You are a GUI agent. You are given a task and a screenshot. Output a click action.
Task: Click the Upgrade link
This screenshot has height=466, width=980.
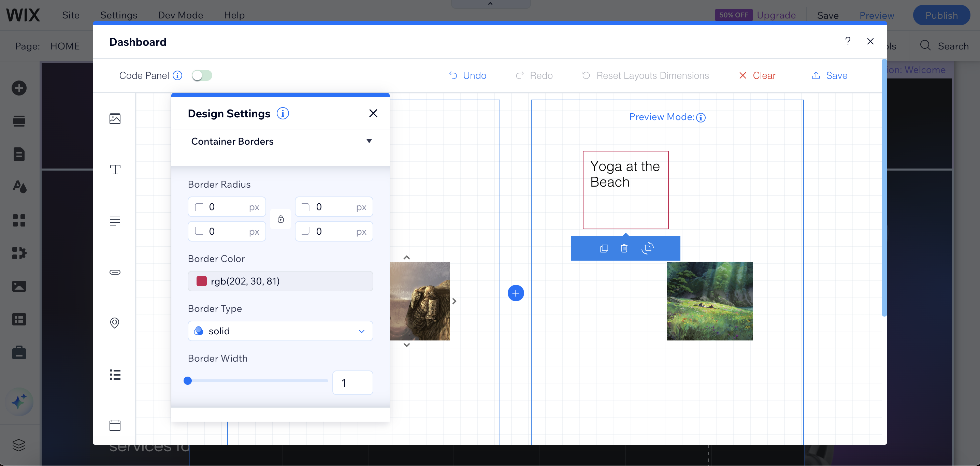pyautogui.click(x=776, y=15)
